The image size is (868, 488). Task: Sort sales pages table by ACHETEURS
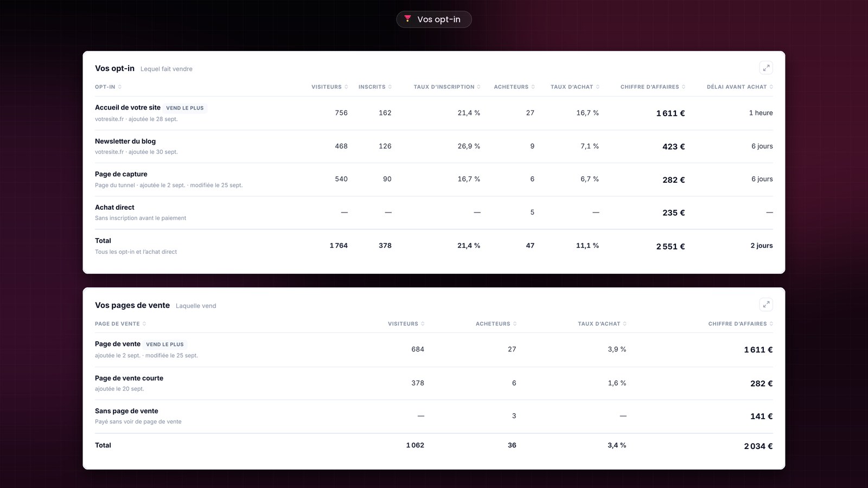496,324
